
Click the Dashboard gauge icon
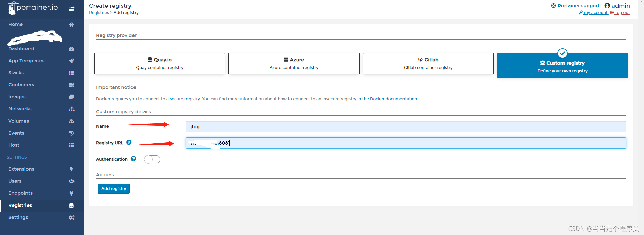71,49
